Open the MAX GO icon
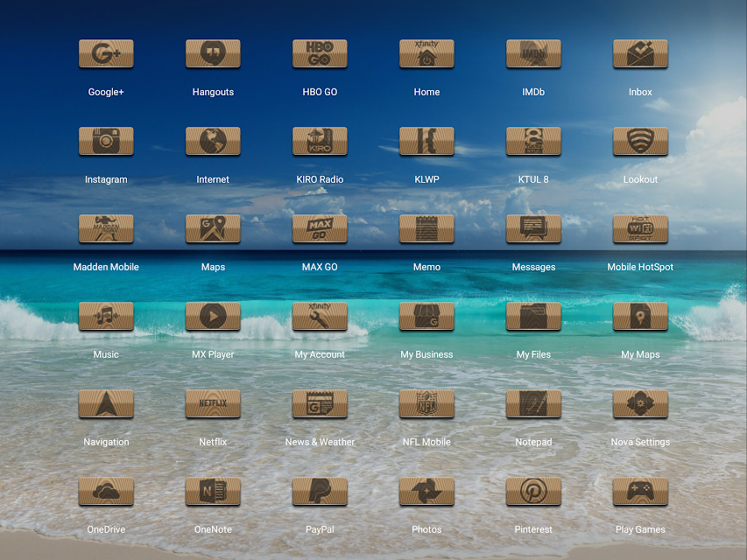Image resolution: width=747 pixels, height=560 pixels. pyautogui.click(x=320, y=228)
